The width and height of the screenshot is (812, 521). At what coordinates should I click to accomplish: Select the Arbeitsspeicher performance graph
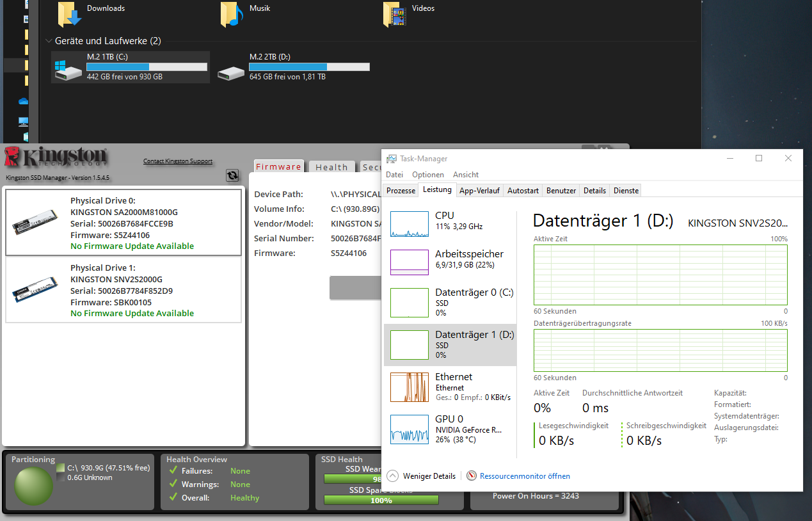410,262
